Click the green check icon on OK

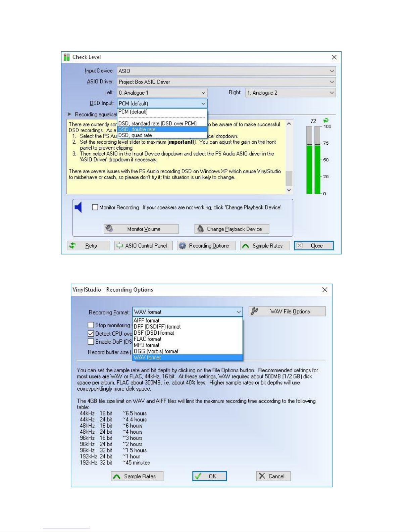pyautogui.click(x=198, y=476)
